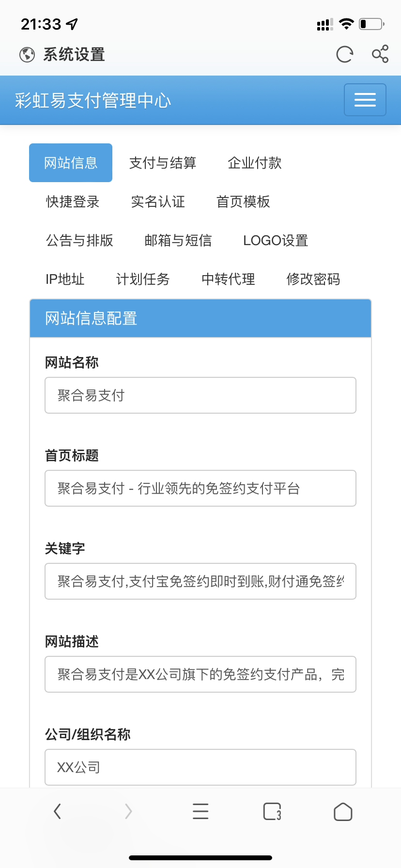
Task: Open the hamburger menu in the blue header
Action: pos(365,100)
